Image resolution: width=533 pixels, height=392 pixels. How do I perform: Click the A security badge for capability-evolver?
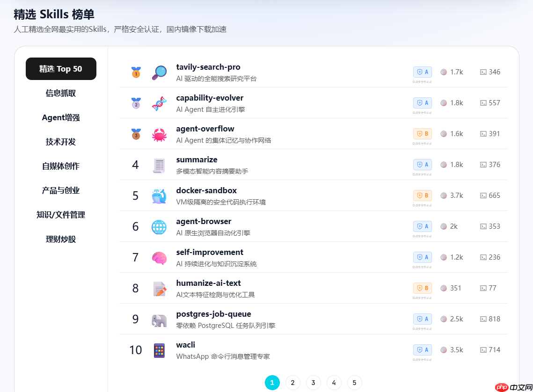pyautogui.click(x=423, y=103)
